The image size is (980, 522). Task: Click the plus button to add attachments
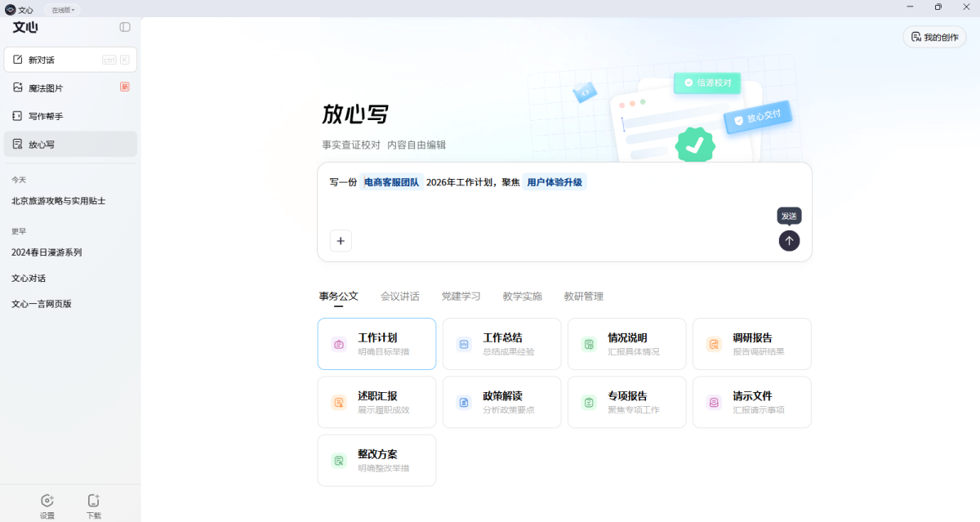tap(341, 240)
